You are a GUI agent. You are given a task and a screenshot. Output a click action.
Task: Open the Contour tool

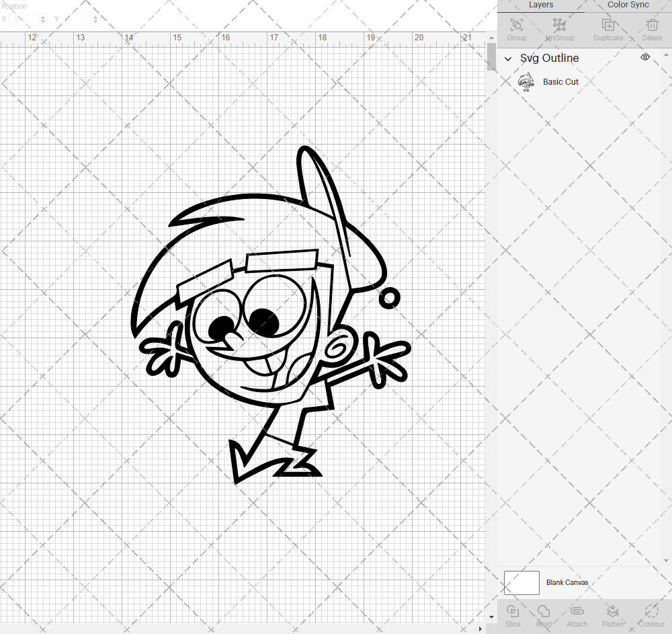[x=650, y=615]
